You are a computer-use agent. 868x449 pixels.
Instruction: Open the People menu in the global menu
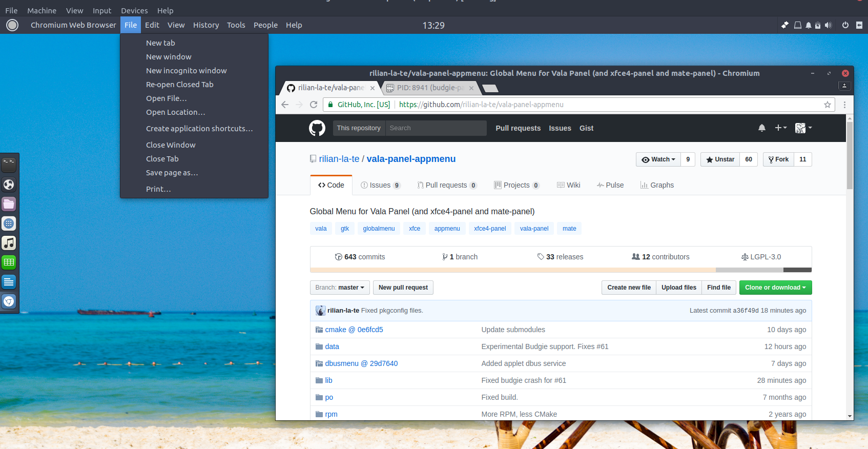(x=265, y=25)
